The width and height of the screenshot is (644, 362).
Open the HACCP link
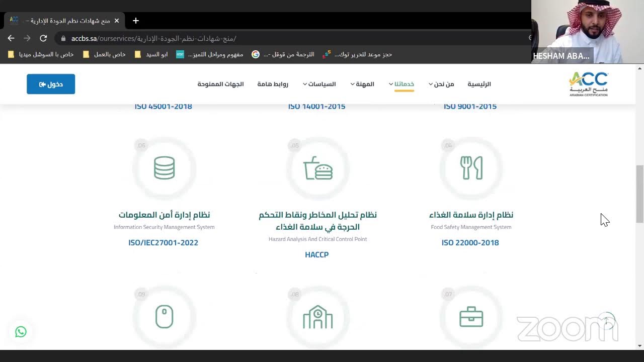point(316,254)
